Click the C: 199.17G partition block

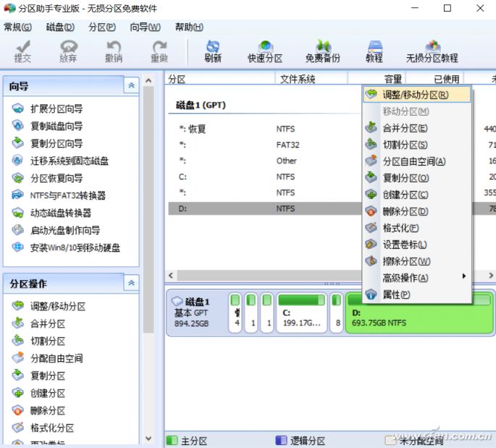click(x=302, y=313)
